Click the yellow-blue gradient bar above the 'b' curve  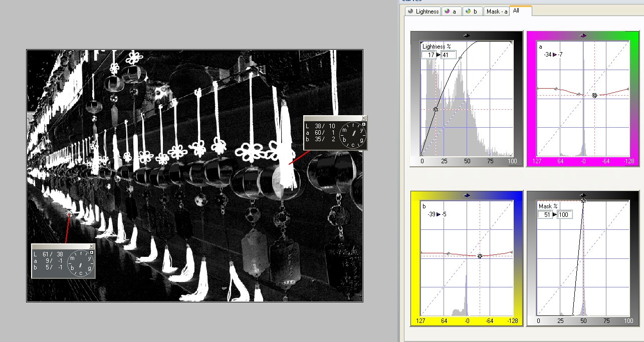click(467, 195)
